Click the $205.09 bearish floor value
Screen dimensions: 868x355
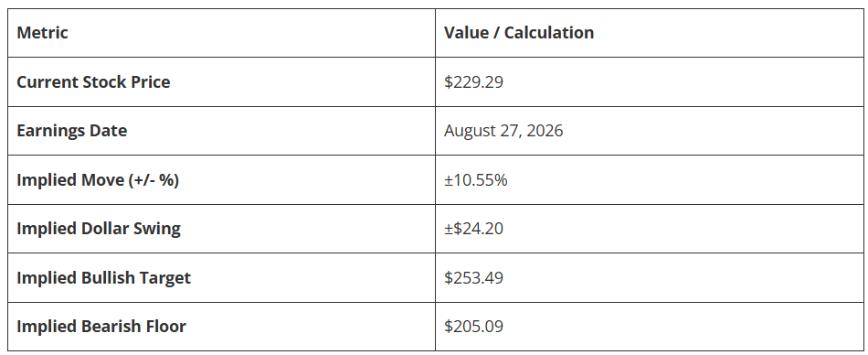473,326
